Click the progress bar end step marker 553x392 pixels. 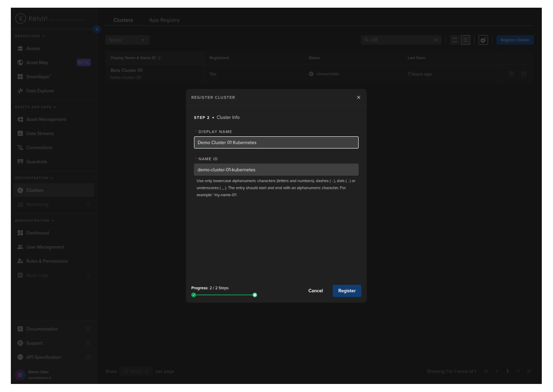255,295
